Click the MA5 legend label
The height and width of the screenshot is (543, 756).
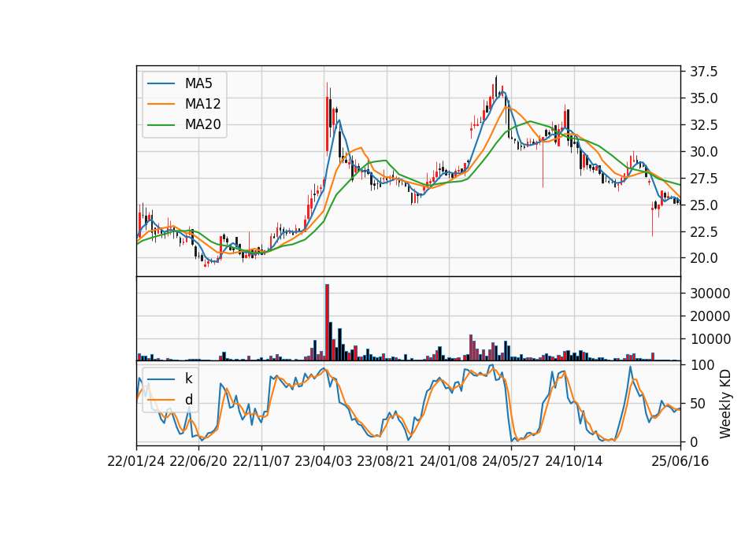coord(198,83)
